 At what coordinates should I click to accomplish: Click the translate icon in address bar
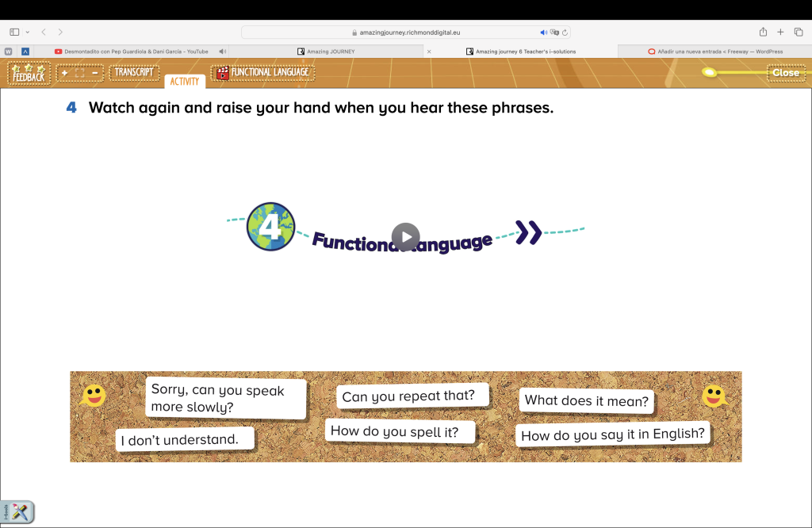pos(554,33)
